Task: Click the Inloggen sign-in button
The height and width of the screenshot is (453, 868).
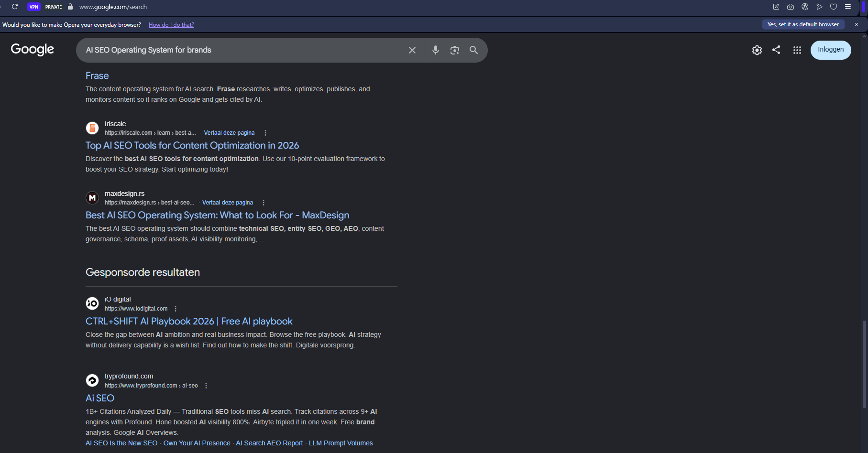Action: pyautogui.click(x=831, y=50)
